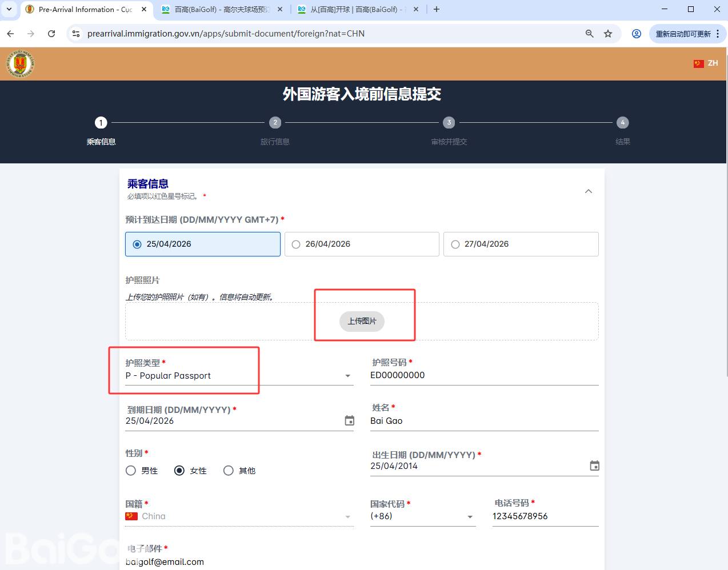
Task: Click the 上传图片 upload button
Action: [x=362, y=321]
